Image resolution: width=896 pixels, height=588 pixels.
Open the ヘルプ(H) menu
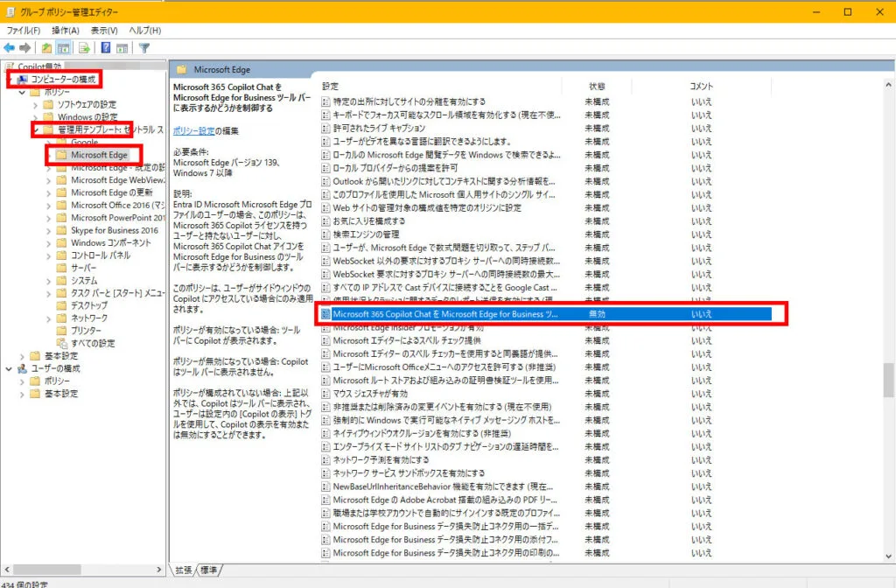144,31
